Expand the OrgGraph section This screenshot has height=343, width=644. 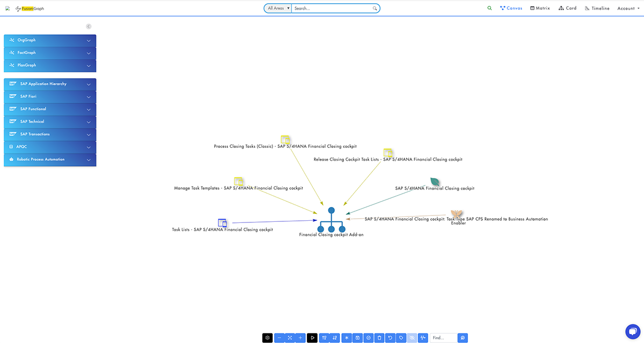tap(50, 40)
